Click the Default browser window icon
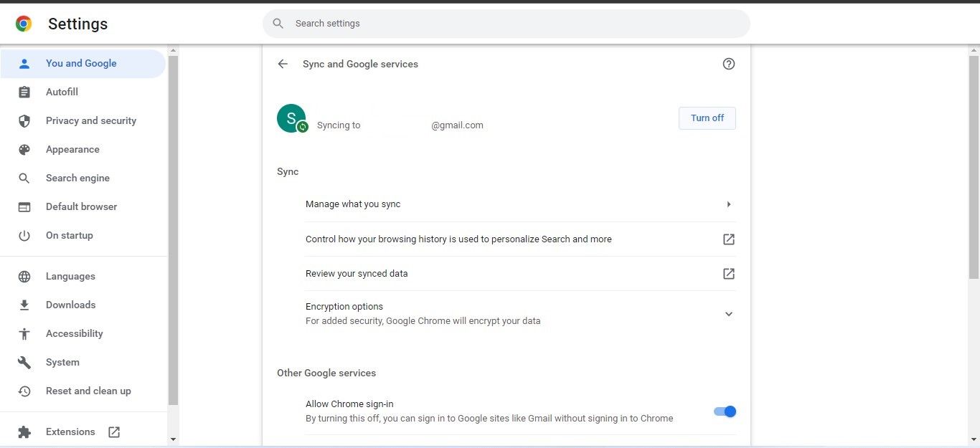The image size is (980, 448). 24,207
